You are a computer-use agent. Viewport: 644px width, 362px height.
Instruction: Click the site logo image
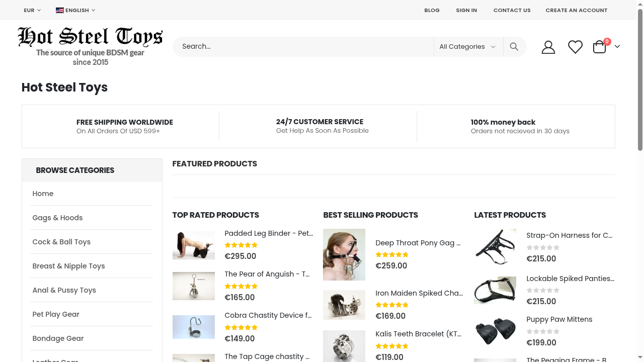pyautogui.click(x=90, y=46)
